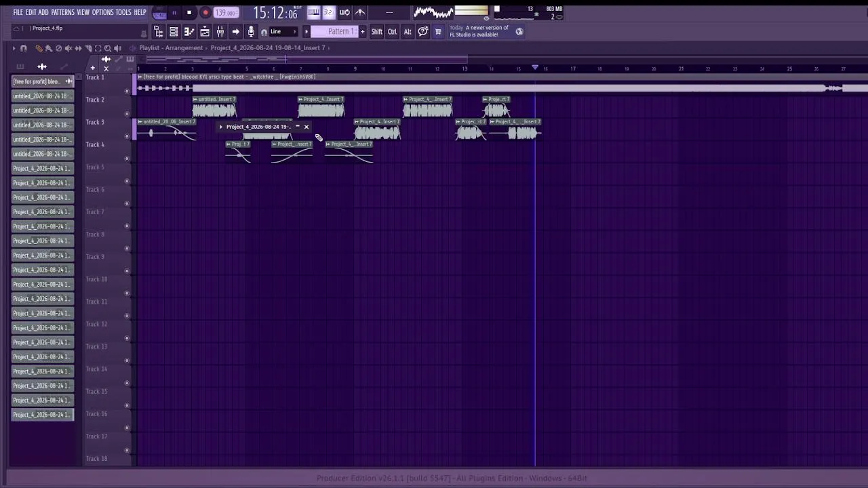Screen dimensions: 868x488
Task: Click Playlist - Arrangement breadcrumb
Action: 171,48
